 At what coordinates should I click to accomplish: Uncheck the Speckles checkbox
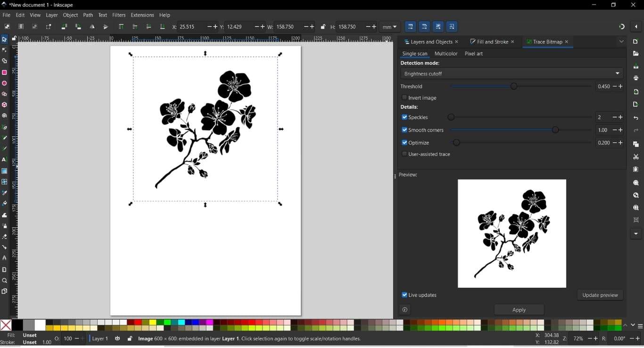pyautogui.click(x=405, y=117)
